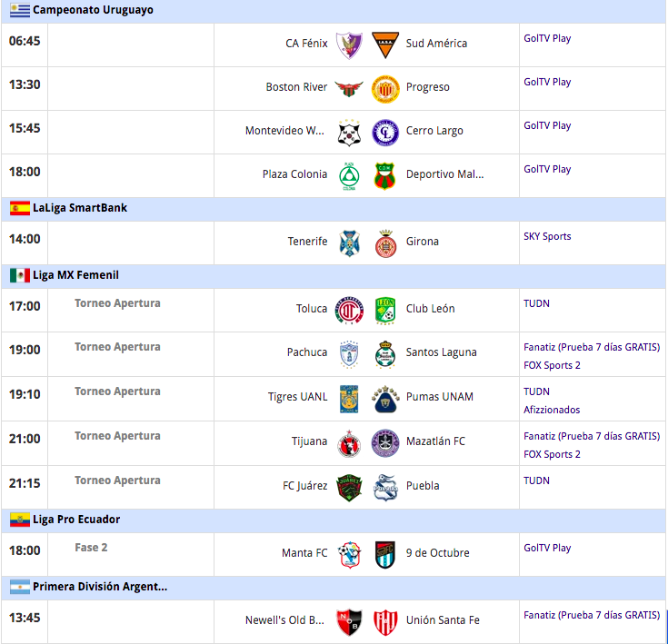
Task: Click the Uruguay flag icon
Action: click(20, 10)
